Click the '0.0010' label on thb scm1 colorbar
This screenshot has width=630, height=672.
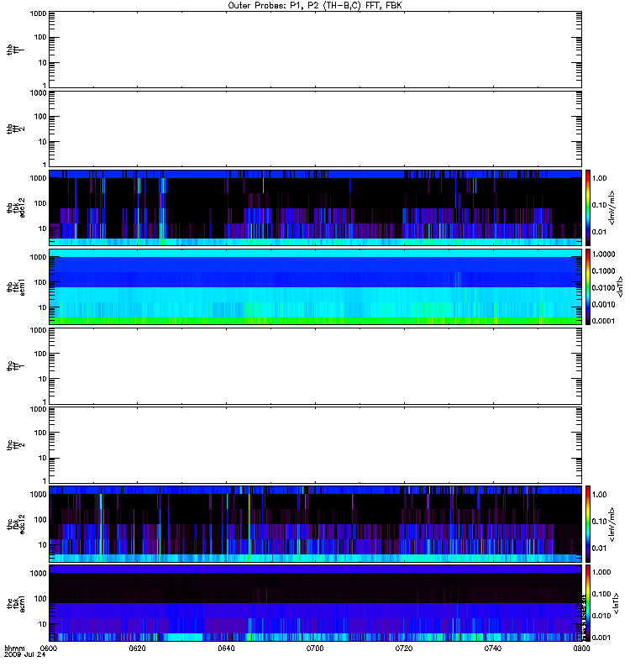[x=603, y=304]
